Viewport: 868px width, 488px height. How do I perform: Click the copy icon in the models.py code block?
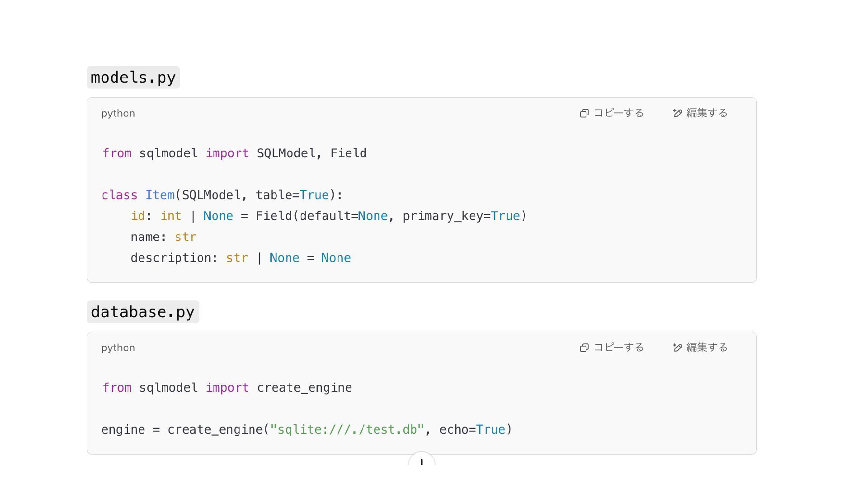[584, 113]
